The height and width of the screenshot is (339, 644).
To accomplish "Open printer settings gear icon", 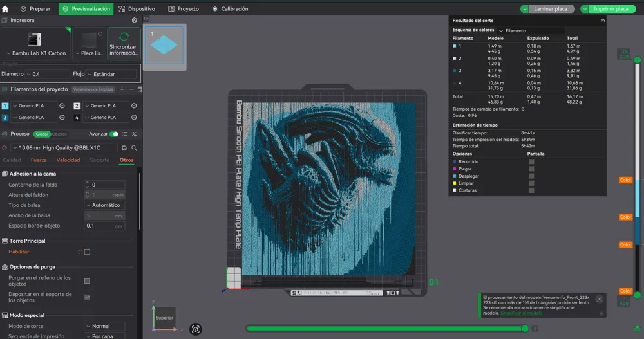I will pos(135,20).
